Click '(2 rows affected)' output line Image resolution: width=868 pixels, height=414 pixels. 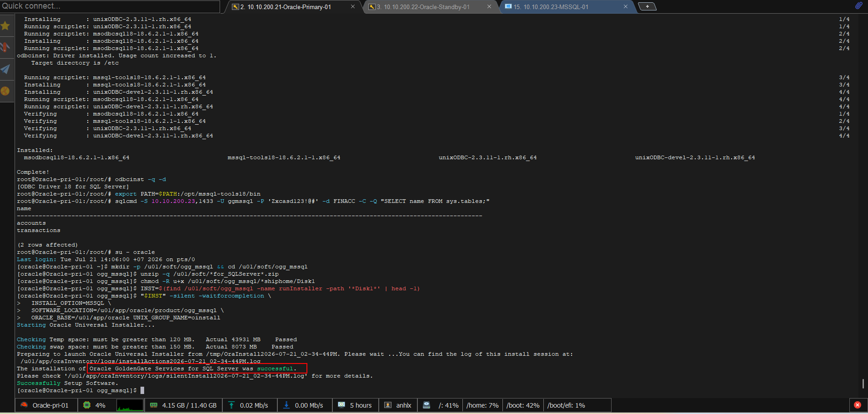[48, 245]
